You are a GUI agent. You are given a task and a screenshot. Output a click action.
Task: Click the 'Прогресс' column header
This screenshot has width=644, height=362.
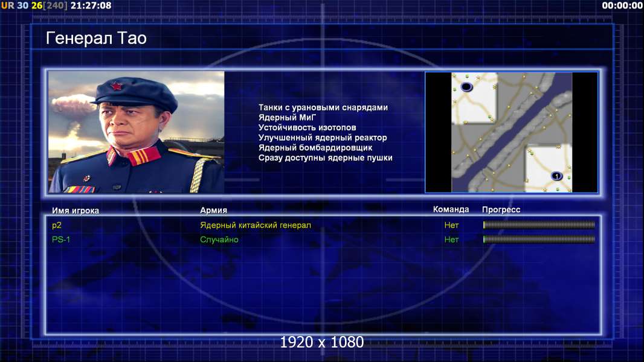click(x=501, y=209)
